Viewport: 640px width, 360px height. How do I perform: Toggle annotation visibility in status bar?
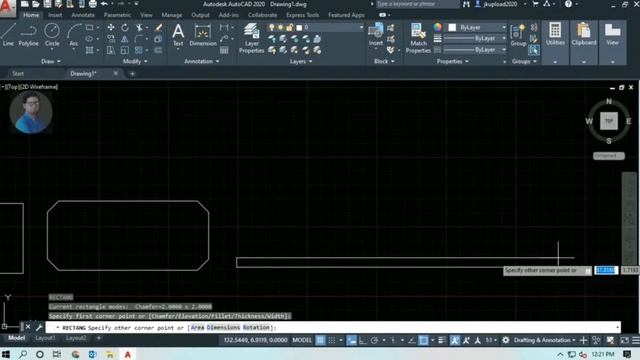click(454, 340)
